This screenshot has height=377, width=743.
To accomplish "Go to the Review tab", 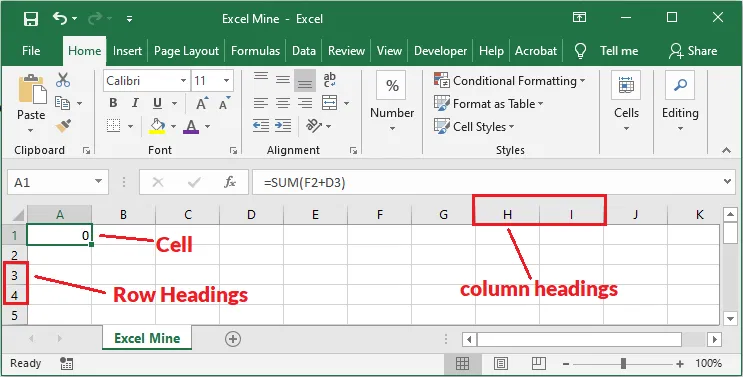I will [346, 51].
